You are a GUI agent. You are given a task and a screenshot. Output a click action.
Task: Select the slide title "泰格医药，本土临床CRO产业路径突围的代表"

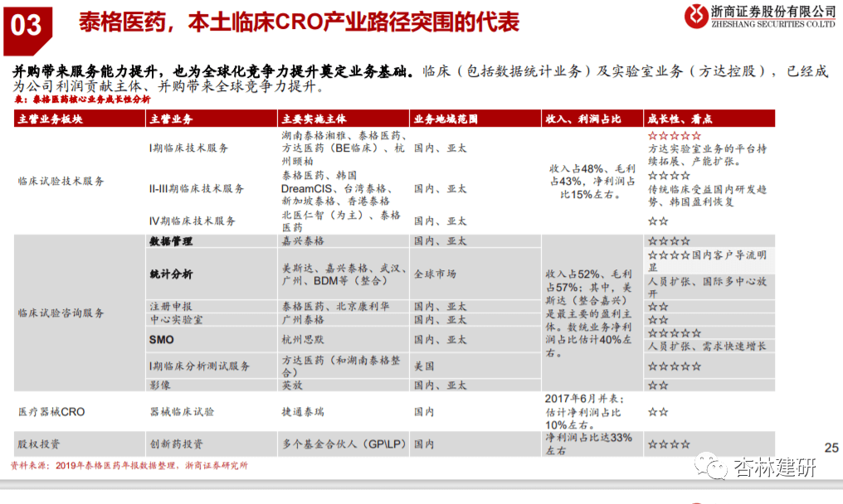[x=299, y=22]
